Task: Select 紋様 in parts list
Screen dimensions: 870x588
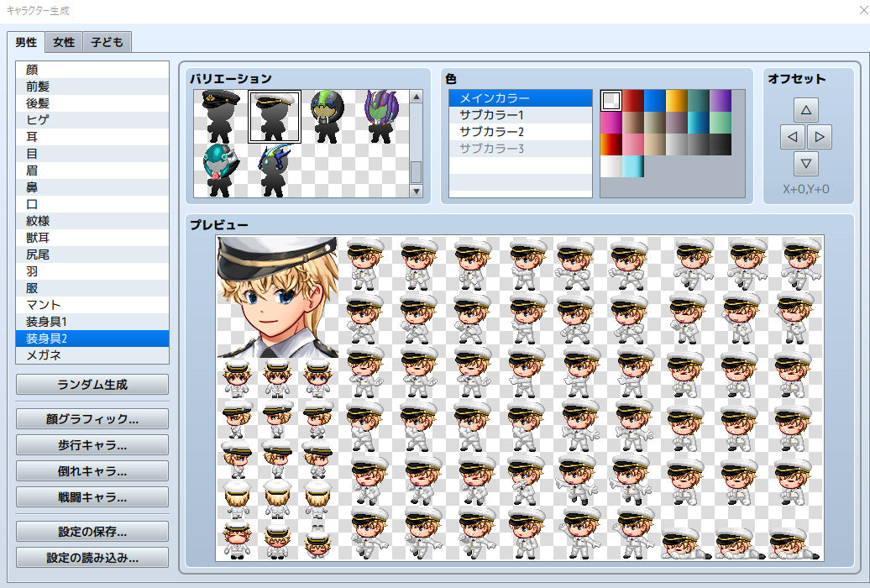Action: pyautogui.click(x=92, y=220)
